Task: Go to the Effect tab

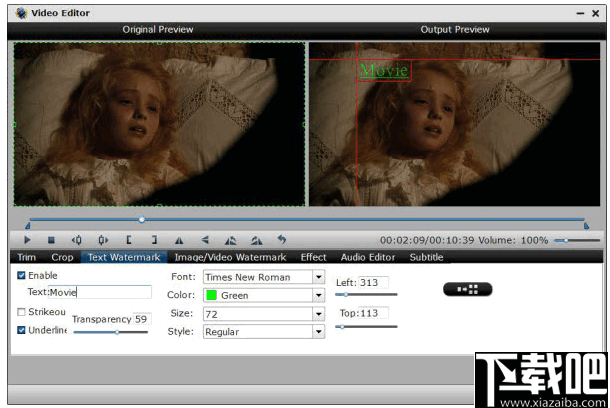Action: coord(314,257)
